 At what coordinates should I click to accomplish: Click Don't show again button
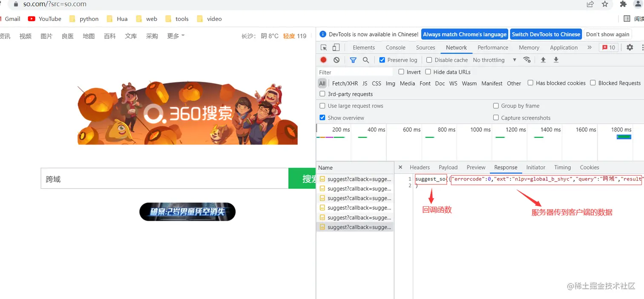pos(608,34)
